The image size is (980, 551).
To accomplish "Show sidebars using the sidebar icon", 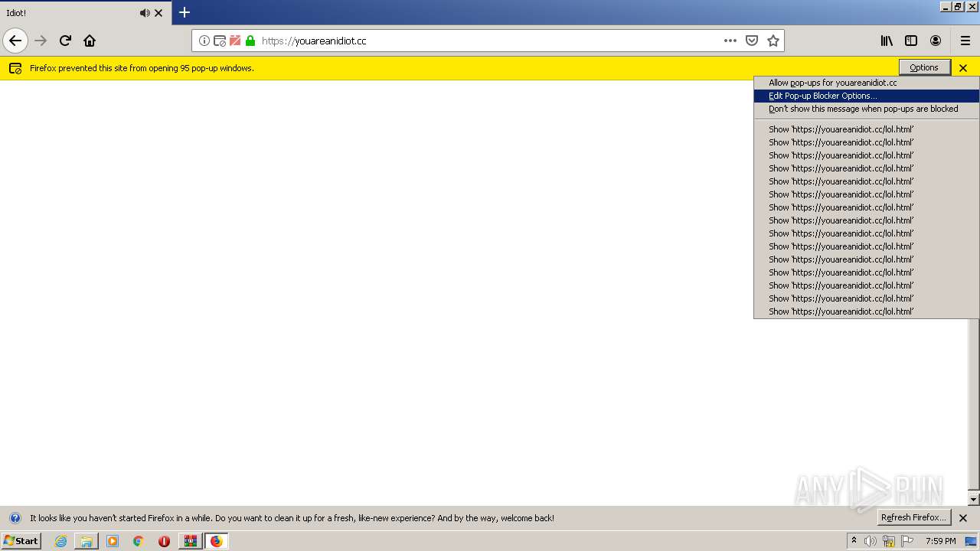I will (x=911, y=41).
